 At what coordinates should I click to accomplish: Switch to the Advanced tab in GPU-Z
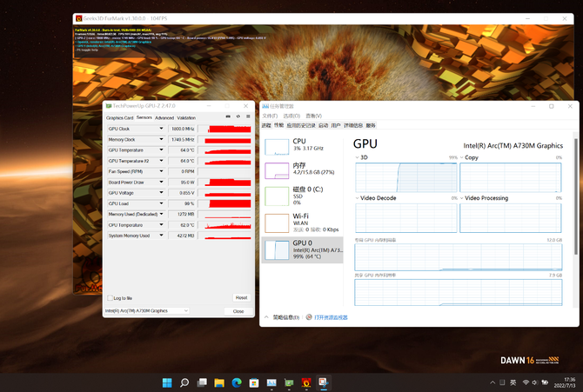(x=164, y=117)
